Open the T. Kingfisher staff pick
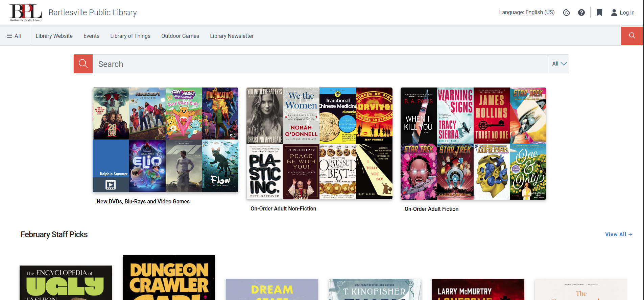 tap(375, 289)
